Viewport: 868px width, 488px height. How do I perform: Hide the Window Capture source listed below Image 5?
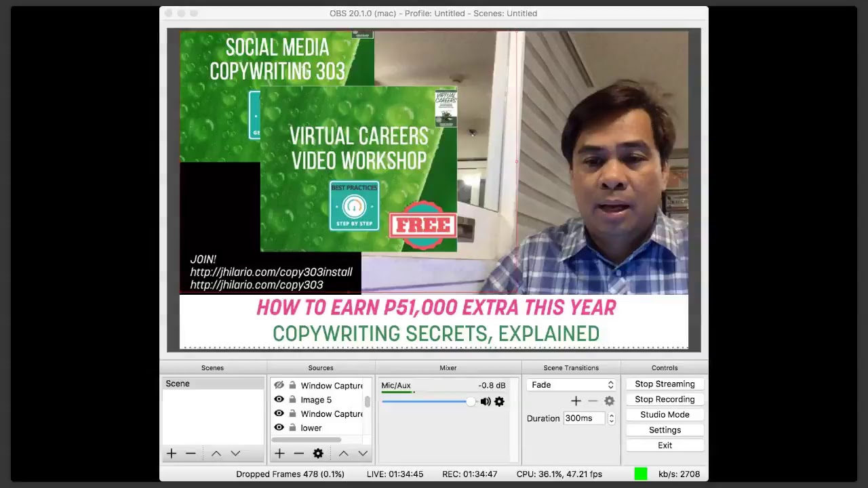point(279,413)
